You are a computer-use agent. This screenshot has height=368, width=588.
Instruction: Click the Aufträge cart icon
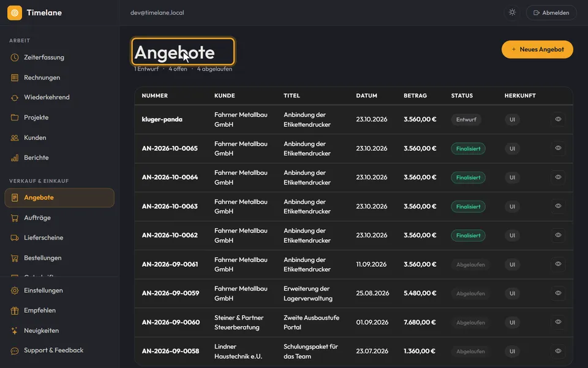[15, 218]
